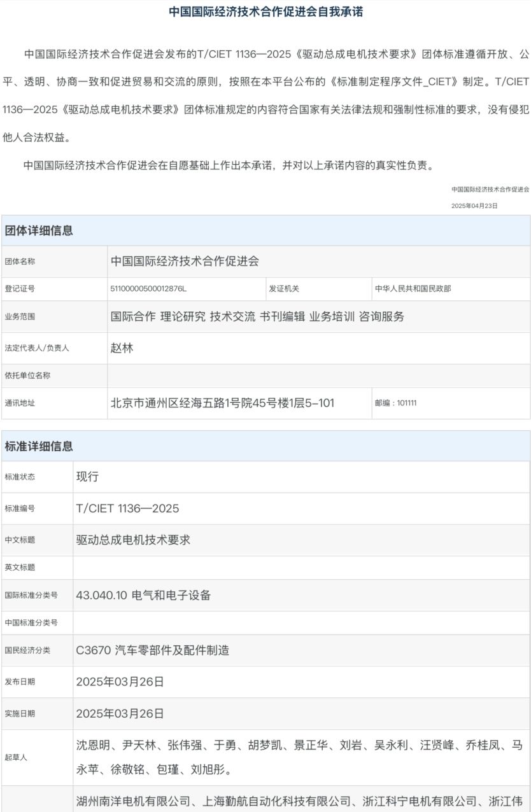The height and width of the screenshot is (812, 531).
Task: Click the Chinese title 驱动总成电机技术要求 cell
Action: pyautogui.click(x=133, y=540)
